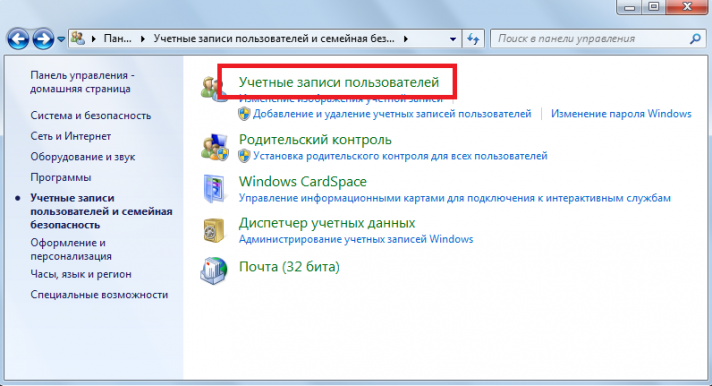Click Добавление и удаление учетных записей link

392,114
